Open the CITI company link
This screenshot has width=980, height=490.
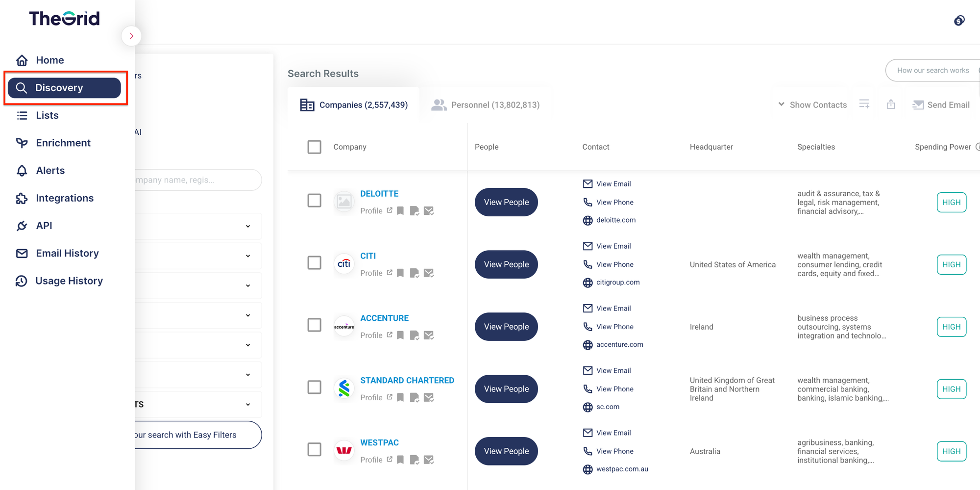tap(368, 256)
